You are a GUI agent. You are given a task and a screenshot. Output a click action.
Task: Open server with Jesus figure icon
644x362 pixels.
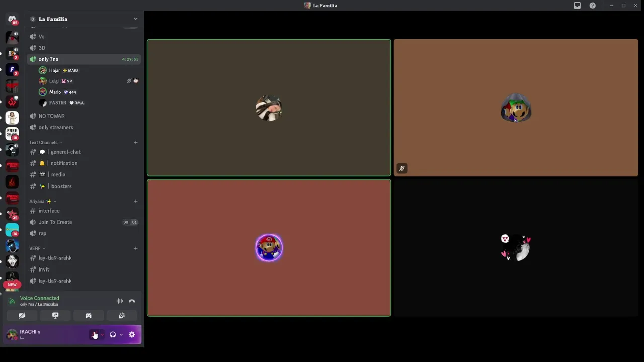point(12,118)
